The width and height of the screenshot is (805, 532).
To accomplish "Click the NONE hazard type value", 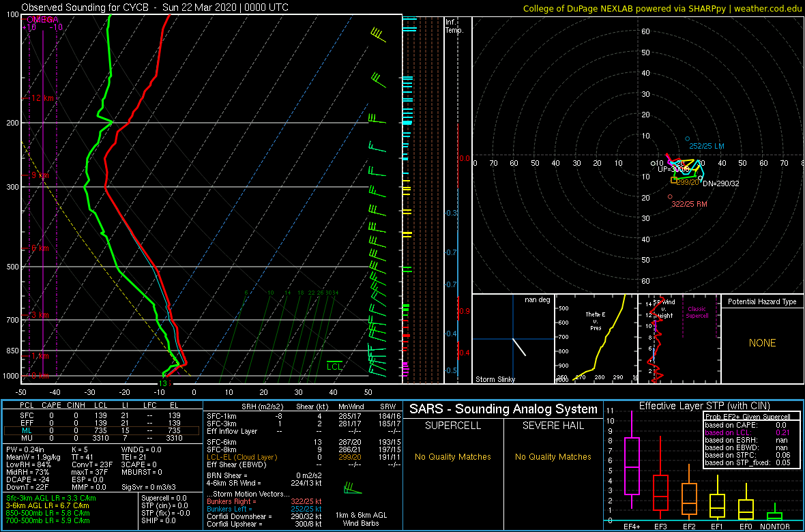I will click(763, 343).
